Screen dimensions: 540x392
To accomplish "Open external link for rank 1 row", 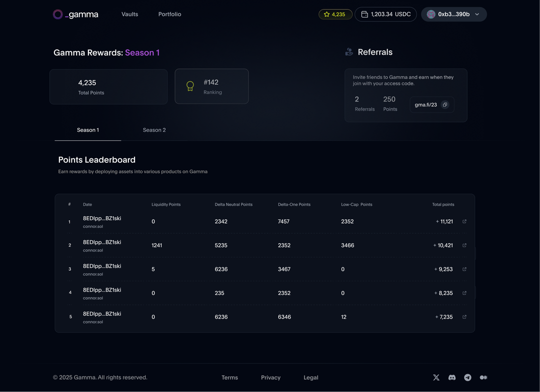I will click(464, 221).
